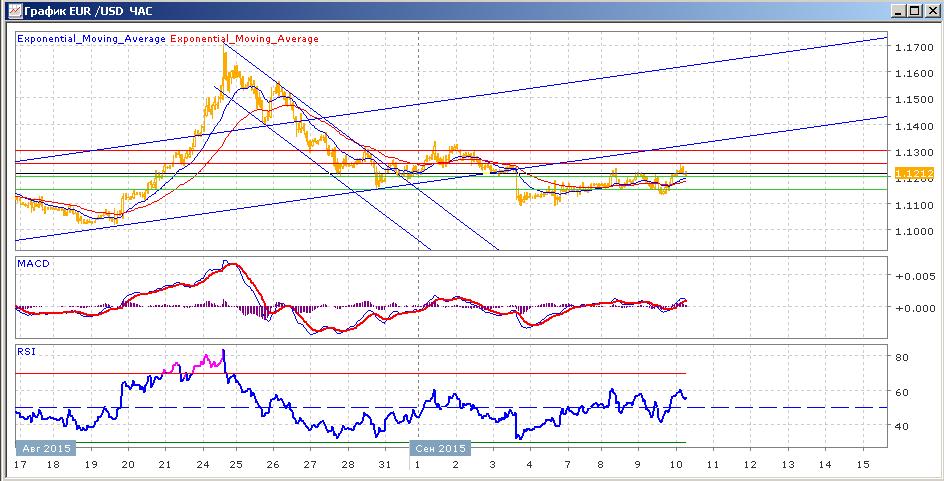
Task: Select the red Exponential_Moving_Average legend label
Action: (x=244, y=39)
